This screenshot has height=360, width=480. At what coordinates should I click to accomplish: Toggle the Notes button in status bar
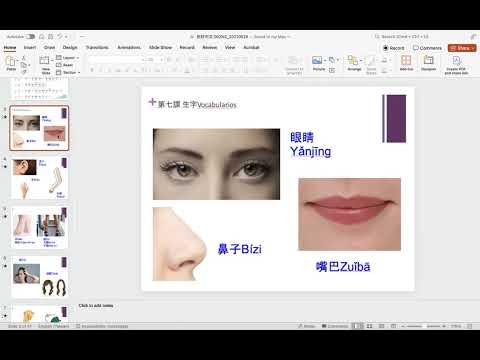coord(307,326)
